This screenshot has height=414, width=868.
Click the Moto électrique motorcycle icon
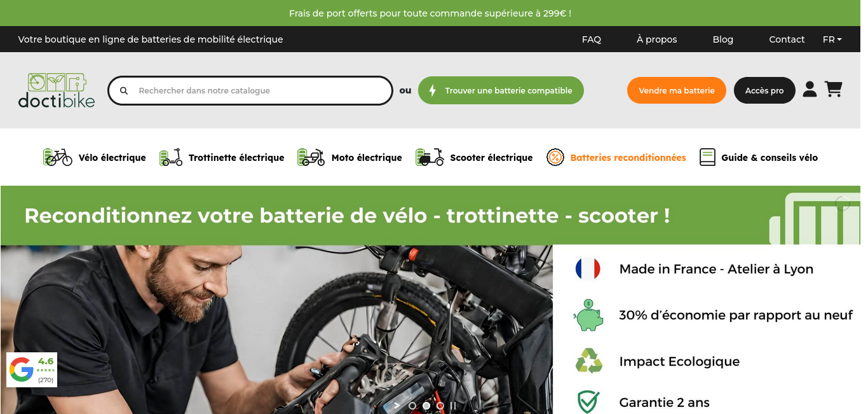(311, 157)
